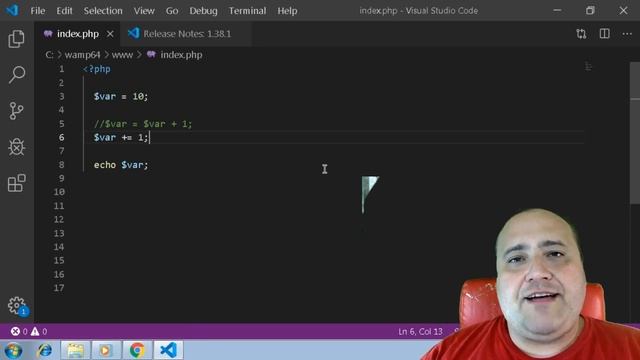Minimize the Visual Studio Code window
The image size is (640, 360).
click(557, 10)
